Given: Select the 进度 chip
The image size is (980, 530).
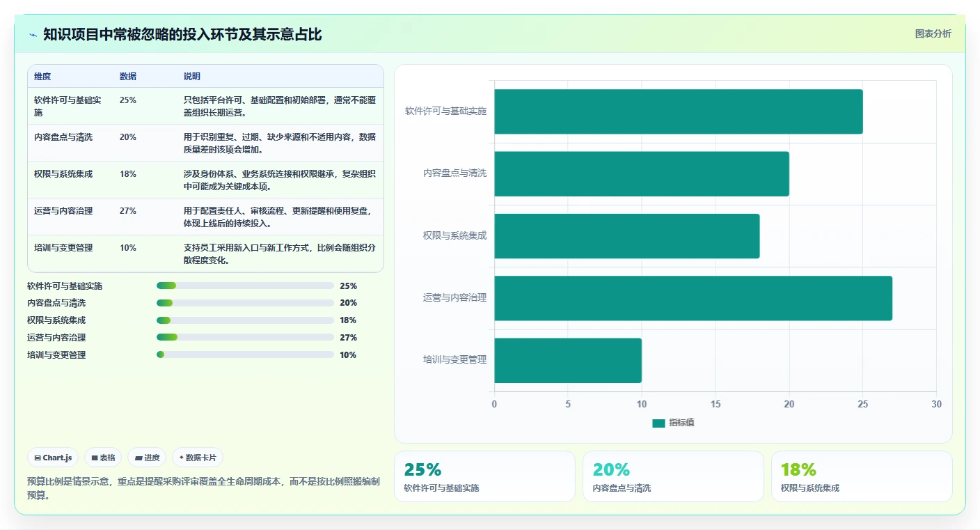Looking at the screenshot, I should coord(147,458).
